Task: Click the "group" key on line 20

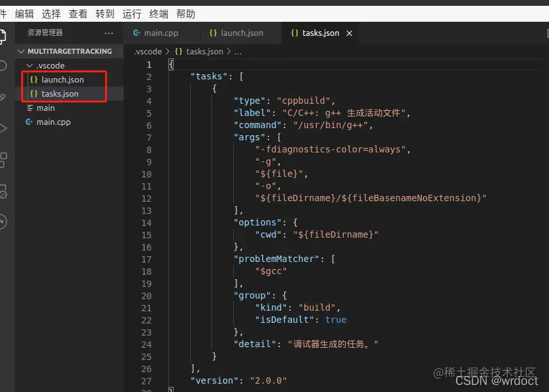Action: click(x=252, y=296)
